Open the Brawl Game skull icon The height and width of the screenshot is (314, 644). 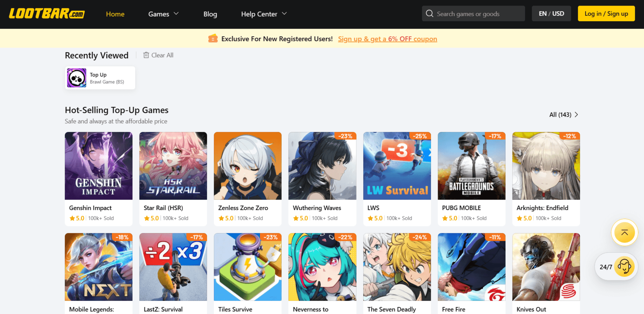click(77, 78)
